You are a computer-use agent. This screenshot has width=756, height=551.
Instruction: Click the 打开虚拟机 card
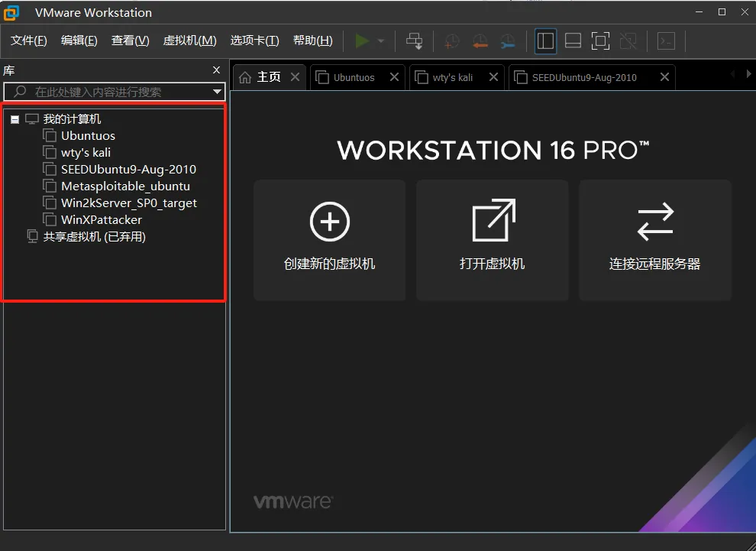point(493,240)
